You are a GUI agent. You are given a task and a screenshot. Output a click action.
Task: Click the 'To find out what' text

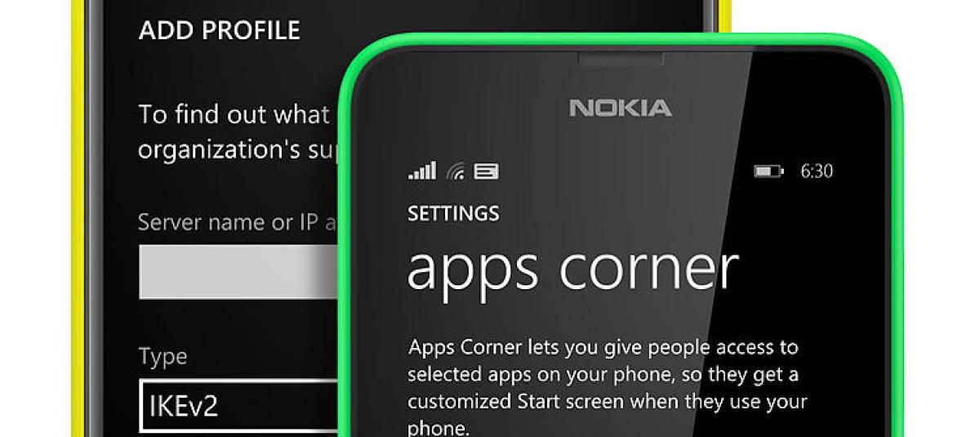pyautogui.click(x=234, y=114)
